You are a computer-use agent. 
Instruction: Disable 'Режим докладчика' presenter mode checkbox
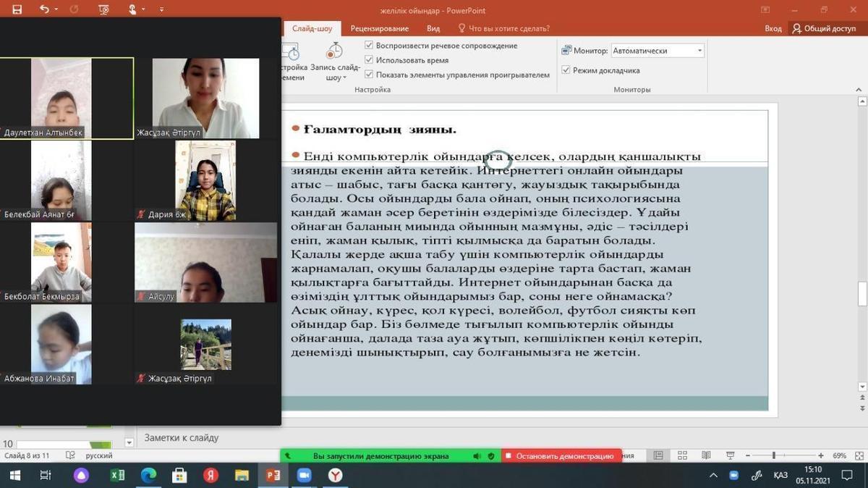point(566,70)
